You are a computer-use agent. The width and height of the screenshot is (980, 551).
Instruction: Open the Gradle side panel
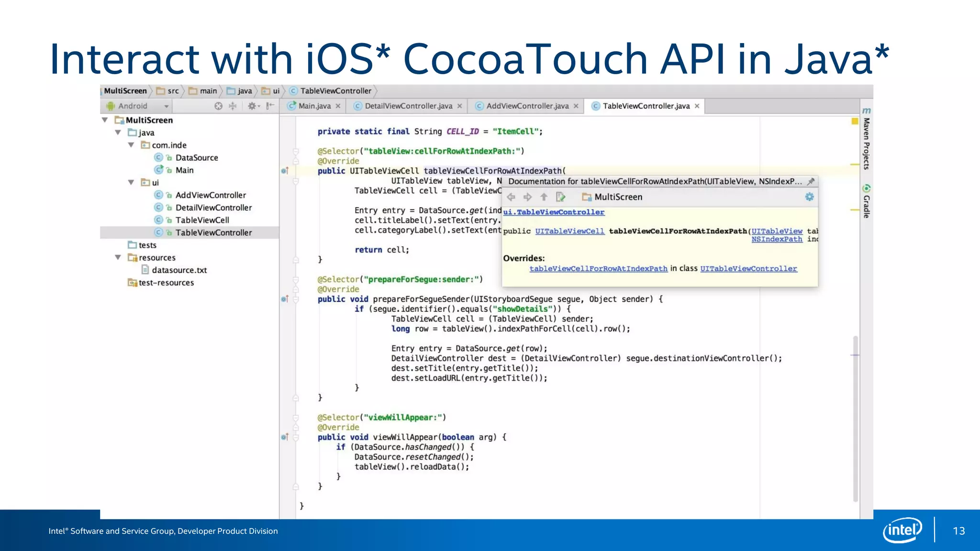click(x=866, y=201)
